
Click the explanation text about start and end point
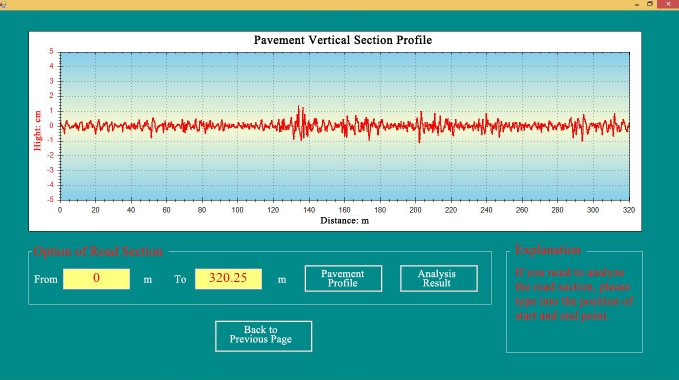pos(574,294)
